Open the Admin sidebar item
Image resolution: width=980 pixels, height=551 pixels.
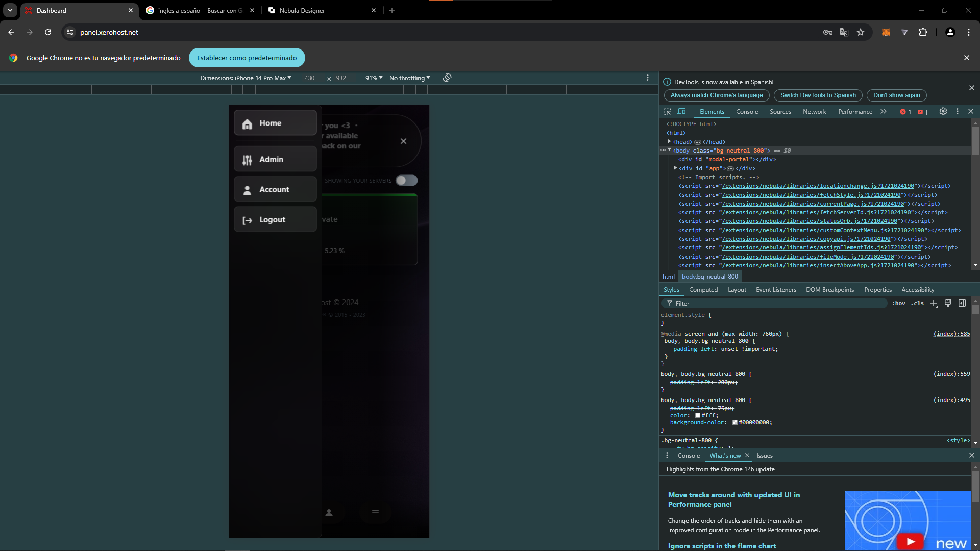pyautogui.click(x=275, y=159)
